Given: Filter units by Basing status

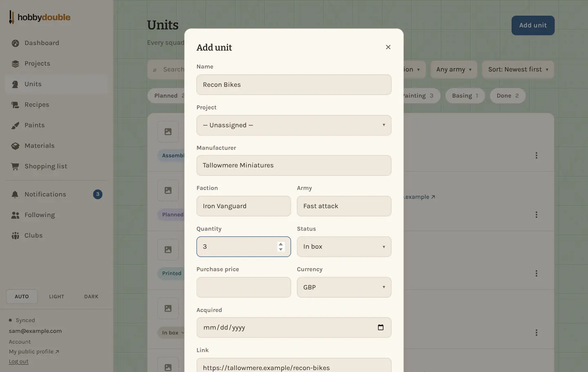Looking at the screenshot, I should pos(465,96).
